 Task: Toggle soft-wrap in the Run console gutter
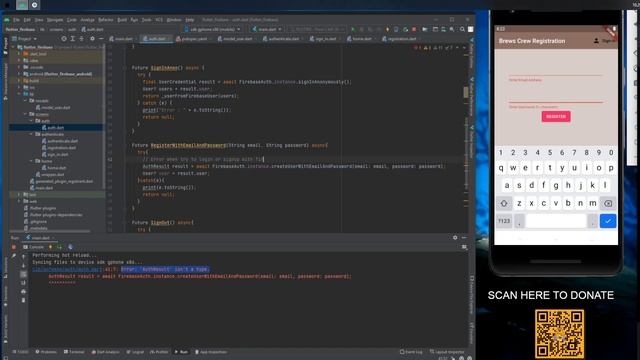pos(23,274)
